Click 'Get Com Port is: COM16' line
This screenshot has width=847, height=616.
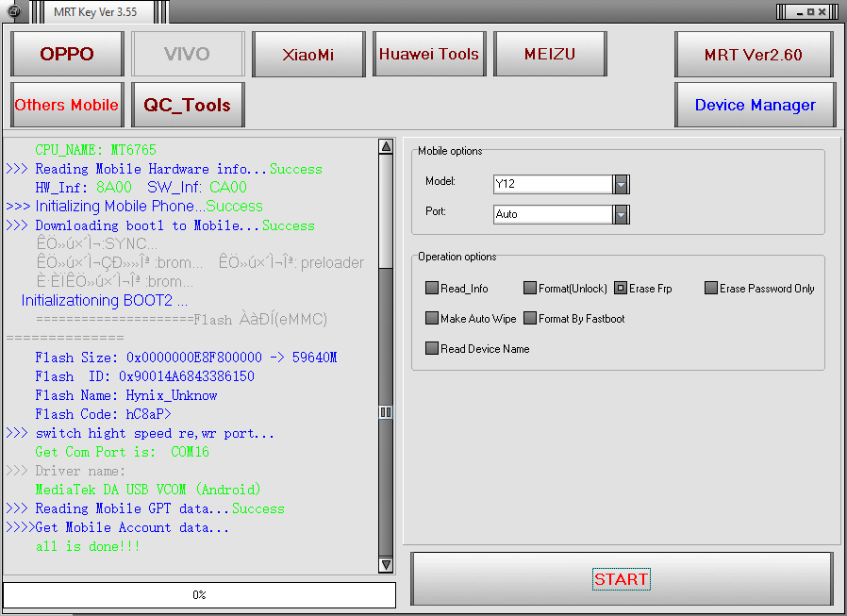[122, 452]
